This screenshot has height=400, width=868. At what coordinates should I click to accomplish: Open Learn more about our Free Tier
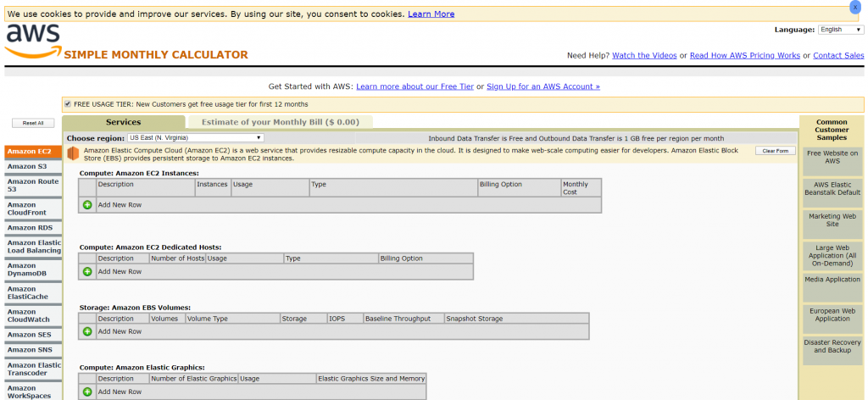point(415,86)
